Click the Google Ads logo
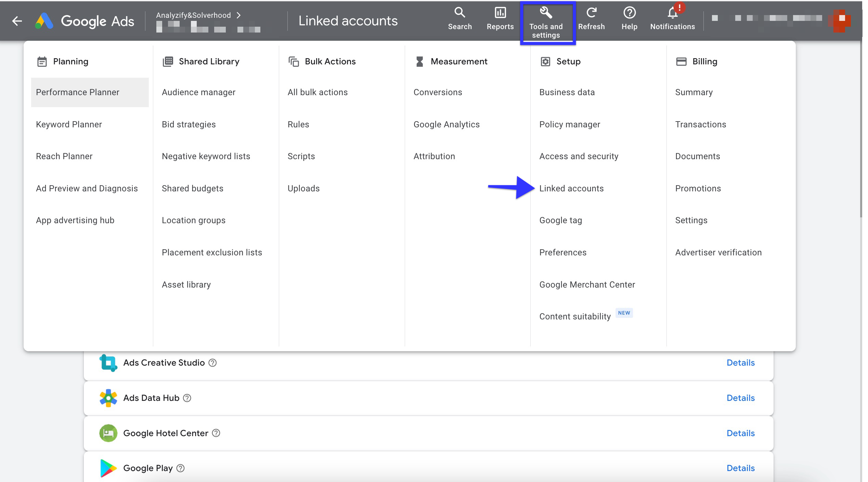This screenshot has height=482, width=868. pyautogui.click(x=85, y=21)
